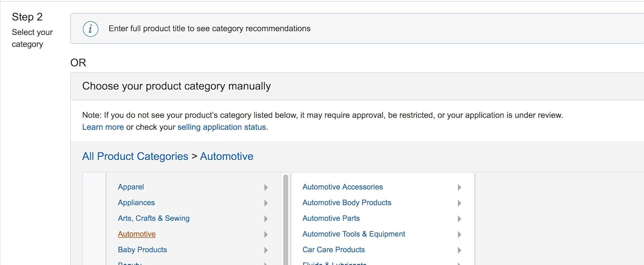The image size is (644, 265).
Task: Check your selling application status link
Action: point(222,127)
